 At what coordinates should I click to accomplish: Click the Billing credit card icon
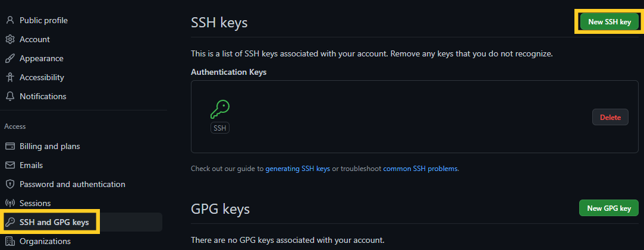tap(10, 146)
